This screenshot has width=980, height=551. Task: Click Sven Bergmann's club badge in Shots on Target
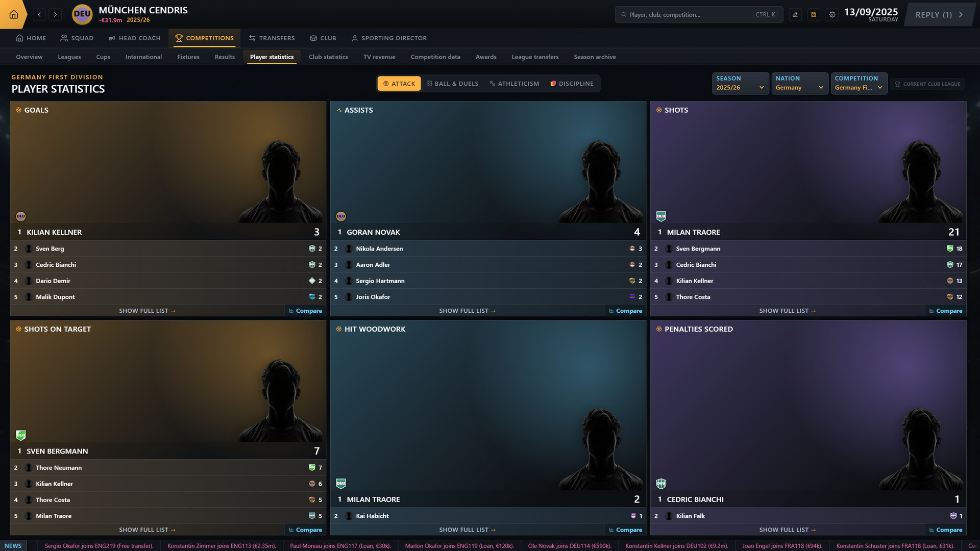click(21, 435)
